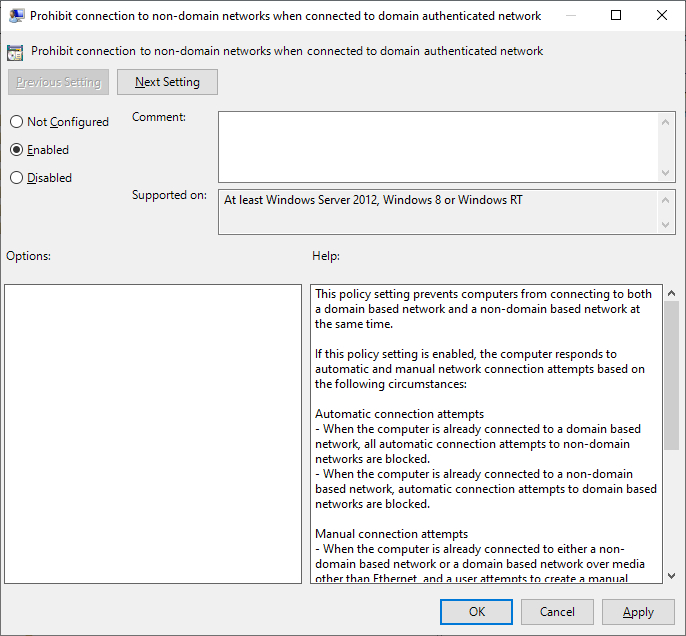This screenshot has height=636, width=686.
Task: Click inside the Comment text field
Action: point(438,147)
